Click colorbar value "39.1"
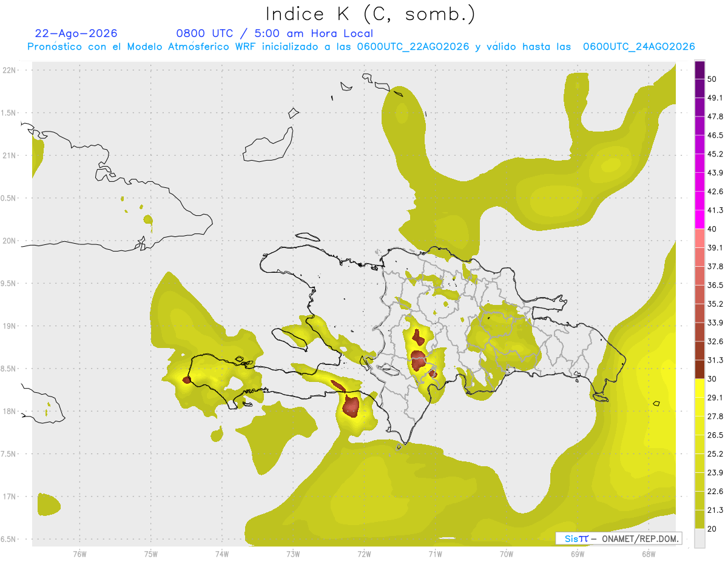 tap(715, 248)
